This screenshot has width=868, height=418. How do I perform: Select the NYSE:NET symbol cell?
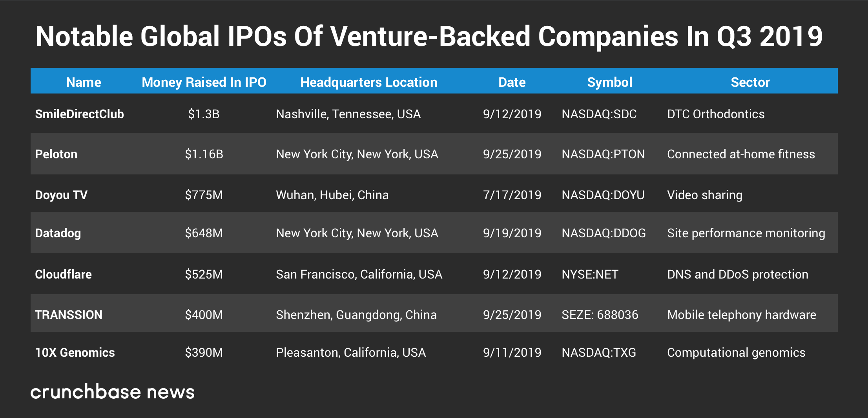tap(590, 274)
